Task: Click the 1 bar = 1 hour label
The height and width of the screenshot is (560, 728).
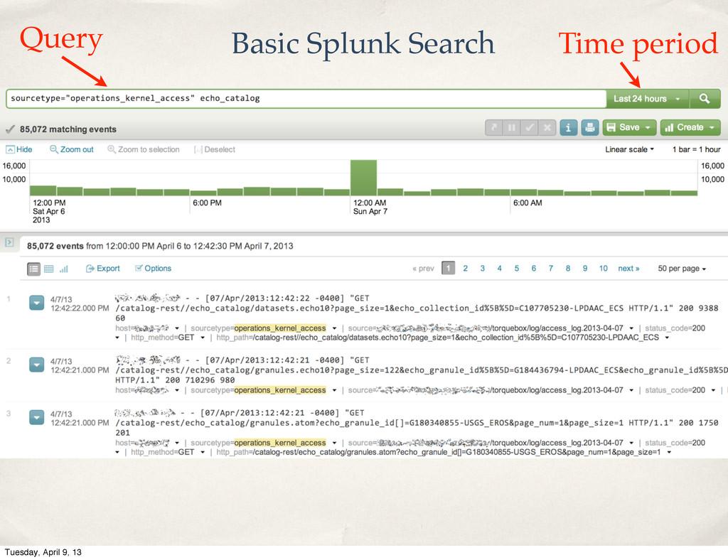Action: click(697, 149)
